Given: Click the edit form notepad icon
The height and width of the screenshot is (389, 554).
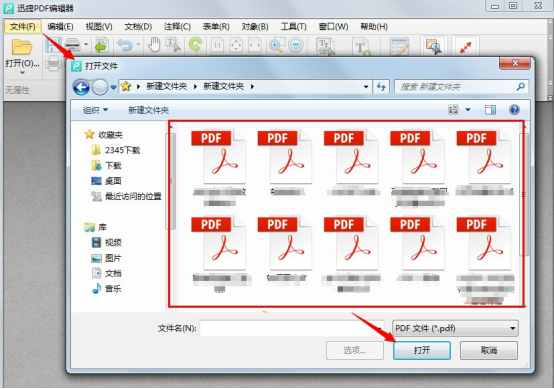Looking at the screenshot, I should [399, 47].
